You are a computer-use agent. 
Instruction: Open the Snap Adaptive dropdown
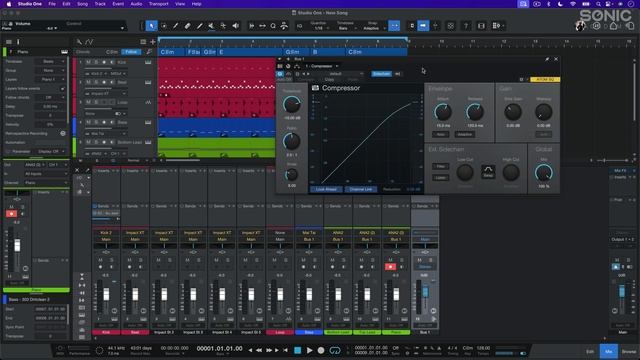coord(373,28)
